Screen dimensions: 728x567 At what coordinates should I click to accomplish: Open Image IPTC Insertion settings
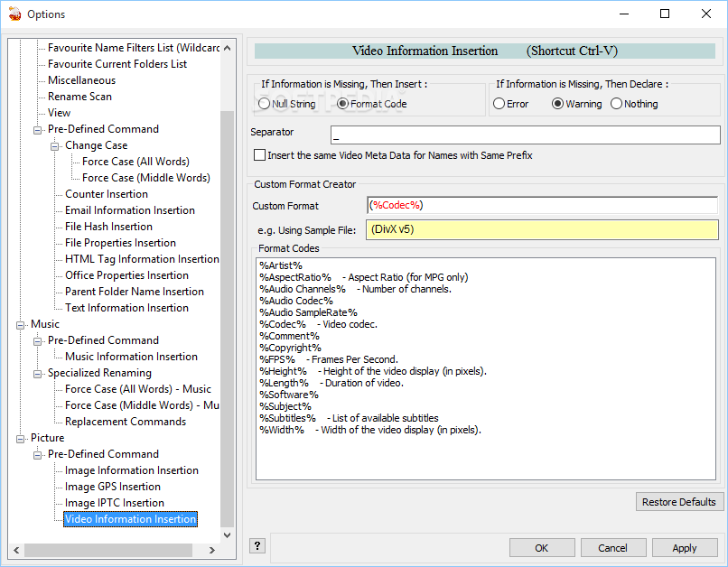tap(115, 503)
